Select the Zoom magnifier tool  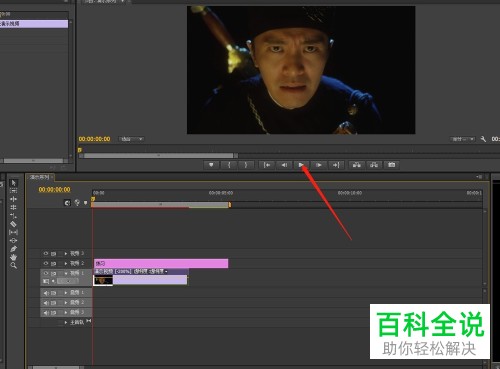pos(13,266)
